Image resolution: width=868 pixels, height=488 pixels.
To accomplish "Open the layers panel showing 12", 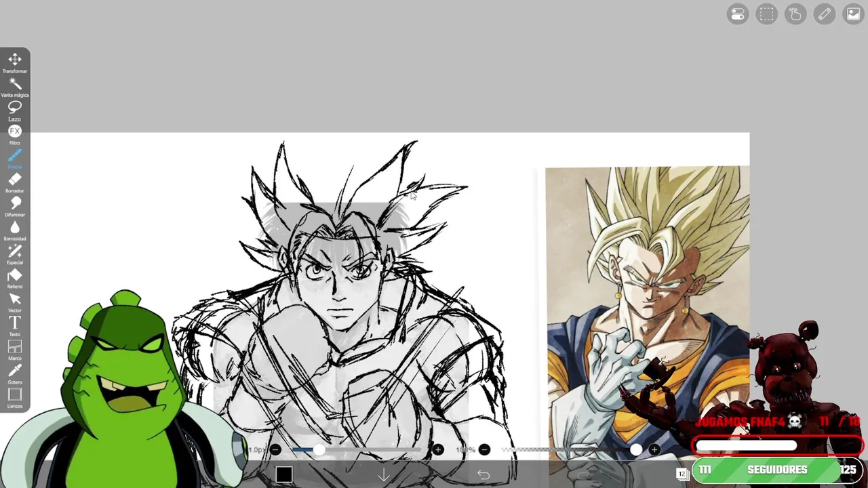I will pyautogui.click(x=682, y=474).
